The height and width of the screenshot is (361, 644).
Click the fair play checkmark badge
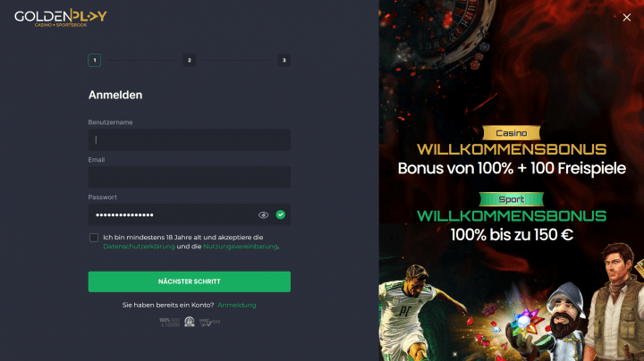209,323
